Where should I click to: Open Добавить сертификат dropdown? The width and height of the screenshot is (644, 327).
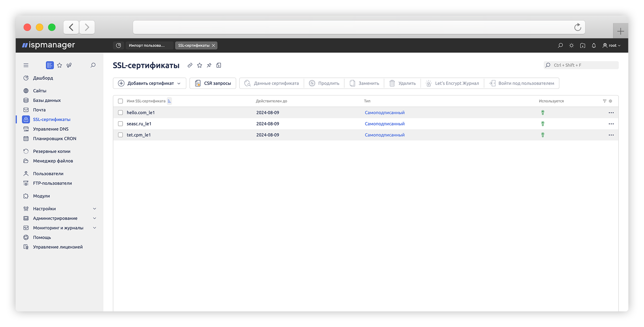tap(150, 83)
